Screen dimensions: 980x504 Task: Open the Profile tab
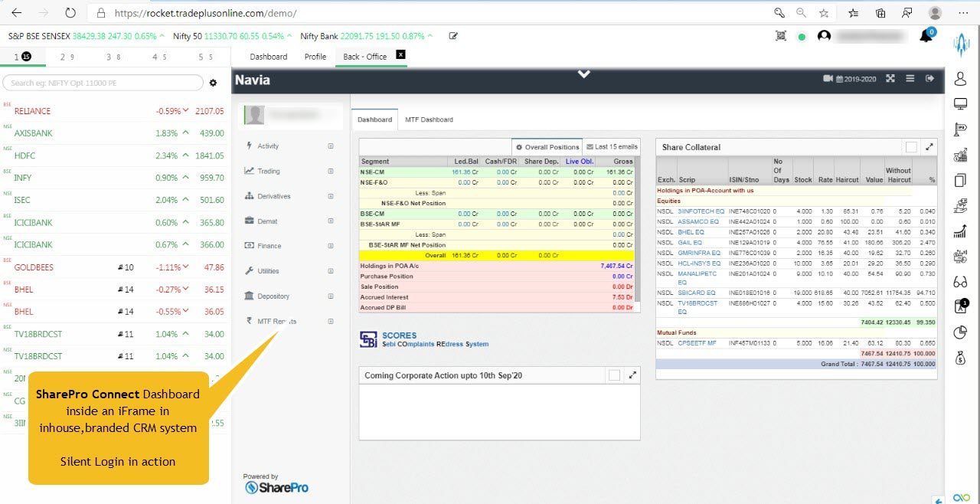315,57
